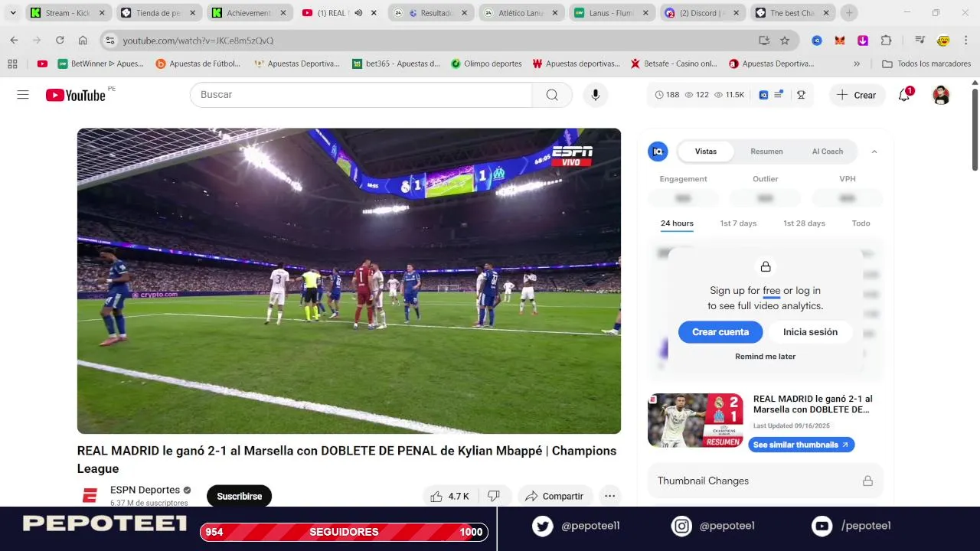Open Todos los marcadores folder
Image resolution: width=980 pixels, height=551 pixels.
pyautogui.click(x=926, y=64)
